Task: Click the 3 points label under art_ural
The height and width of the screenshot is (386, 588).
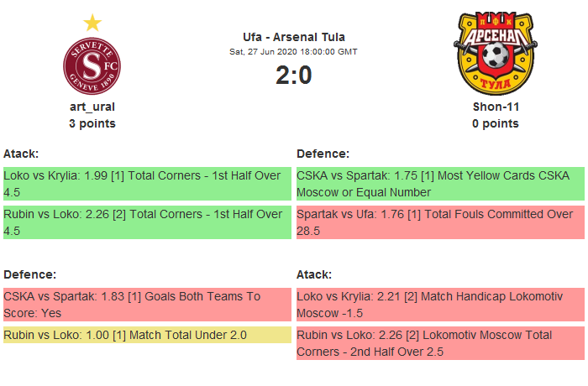Action: pos(92,123)
